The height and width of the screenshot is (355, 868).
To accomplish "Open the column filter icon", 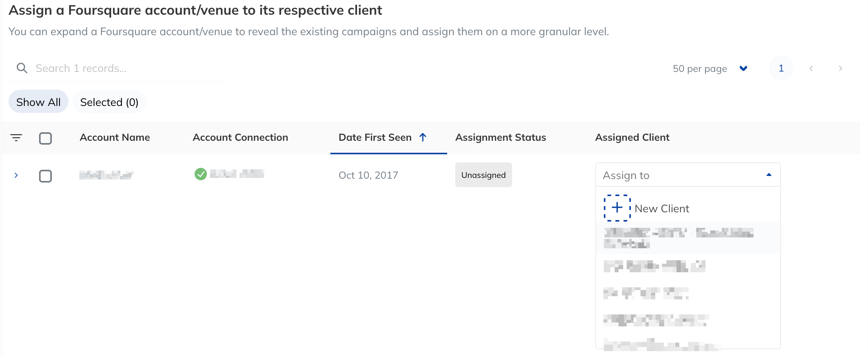I will click(16, 137).
